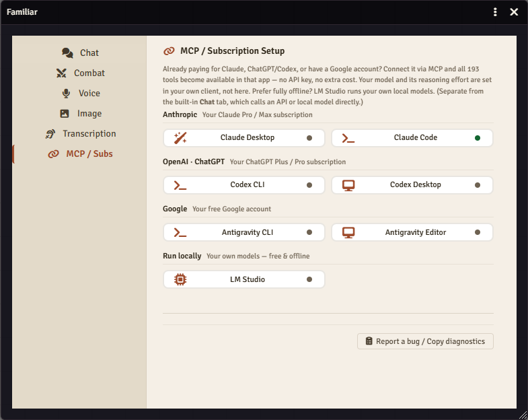Open the Claude Code setup
The height and width of the screenshot is (420, 528).
pos(412,138)
